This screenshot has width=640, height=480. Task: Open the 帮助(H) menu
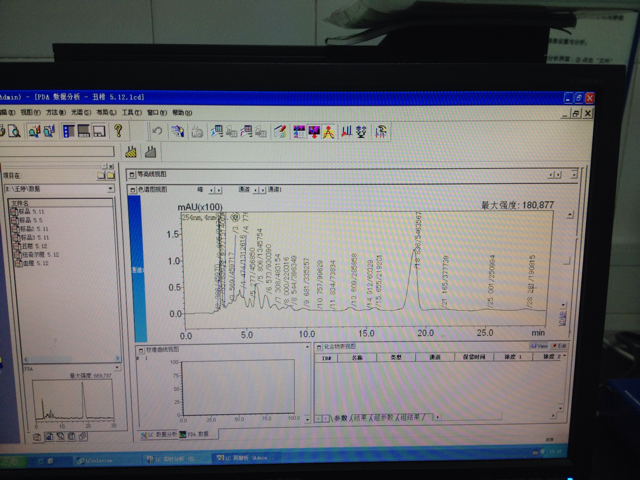point(182,113)
